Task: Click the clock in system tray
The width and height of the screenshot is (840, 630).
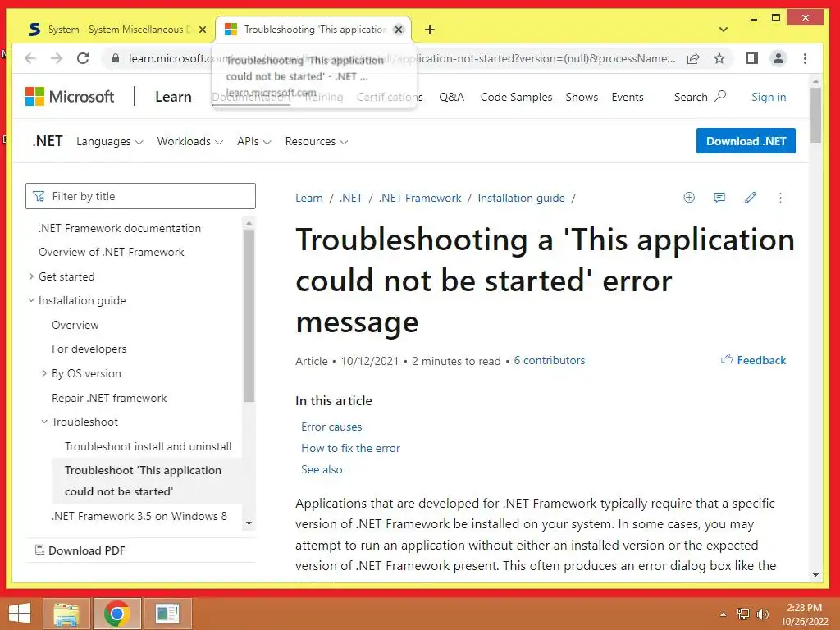Action: coord(804,614)
